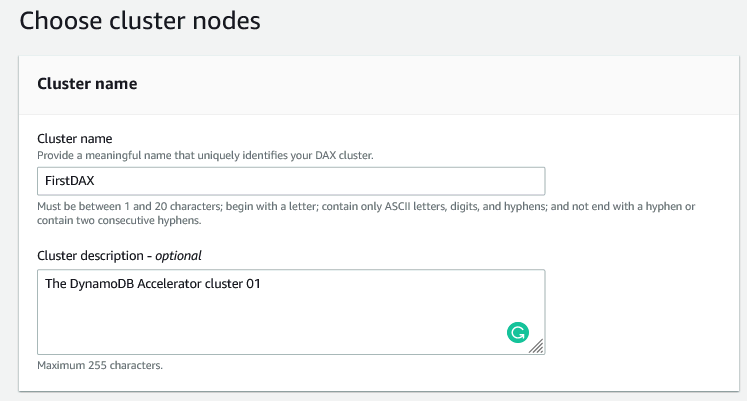
Task: Click the bold "Cluster name" panel header
Action: pos(87,84)
